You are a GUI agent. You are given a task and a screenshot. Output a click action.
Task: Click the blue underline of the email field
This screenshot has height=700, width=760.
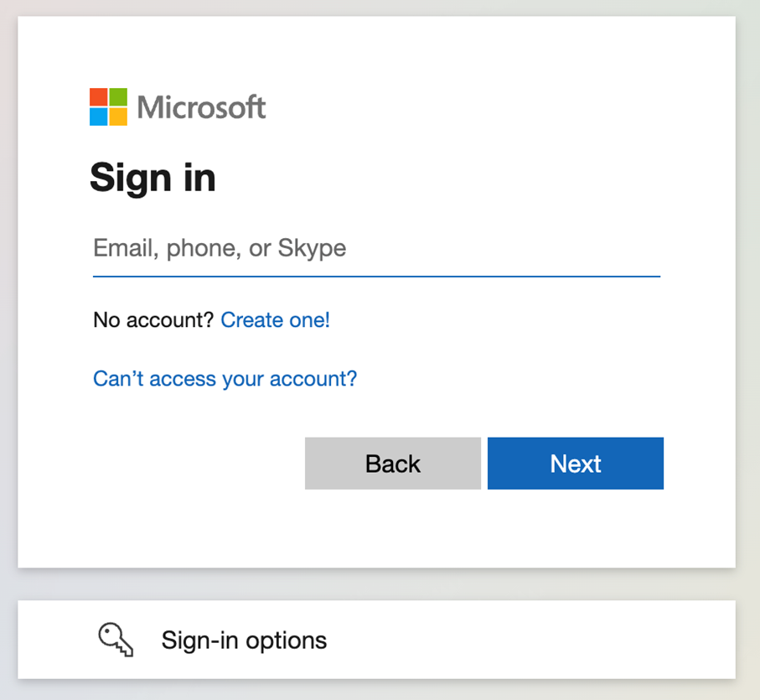tap(376, 277)
